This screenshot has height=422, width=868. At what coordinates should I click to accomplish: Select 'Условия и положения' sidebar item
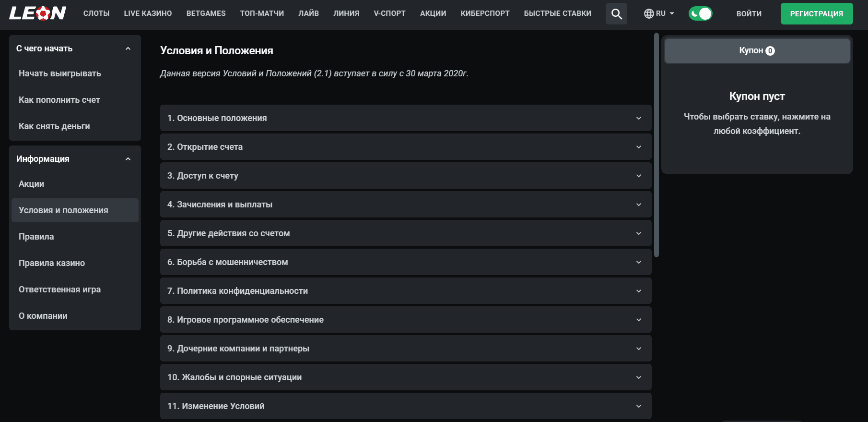tap(75, 210)
